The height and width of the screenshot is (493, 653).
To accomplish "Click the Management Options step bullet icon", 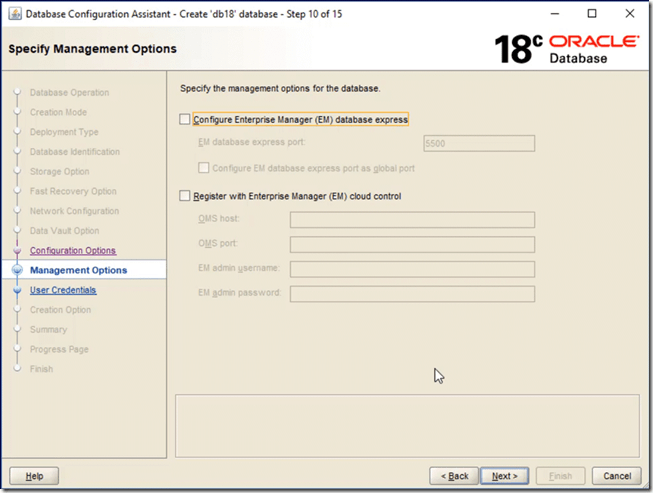I will coord(17,270).
